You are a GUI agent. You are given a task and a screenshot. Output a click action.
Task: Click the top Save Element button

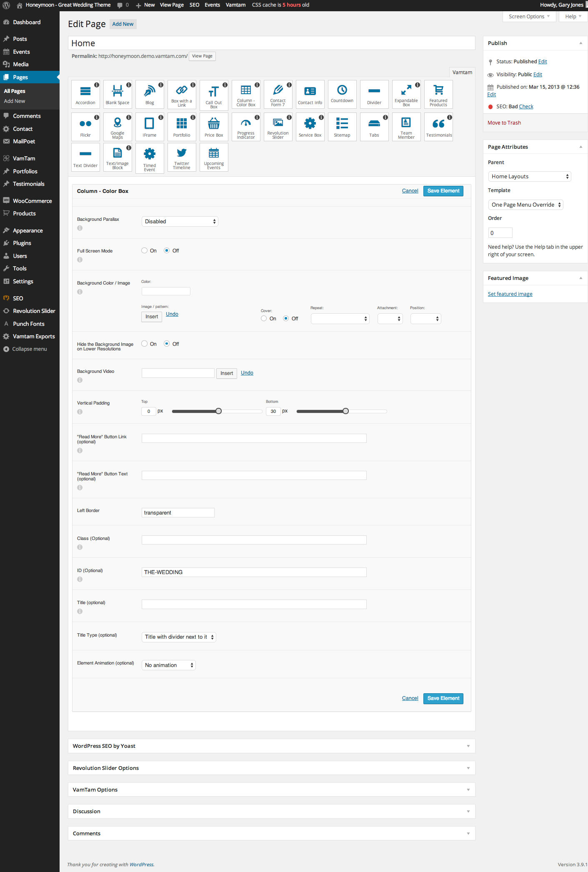coord(443,191)
